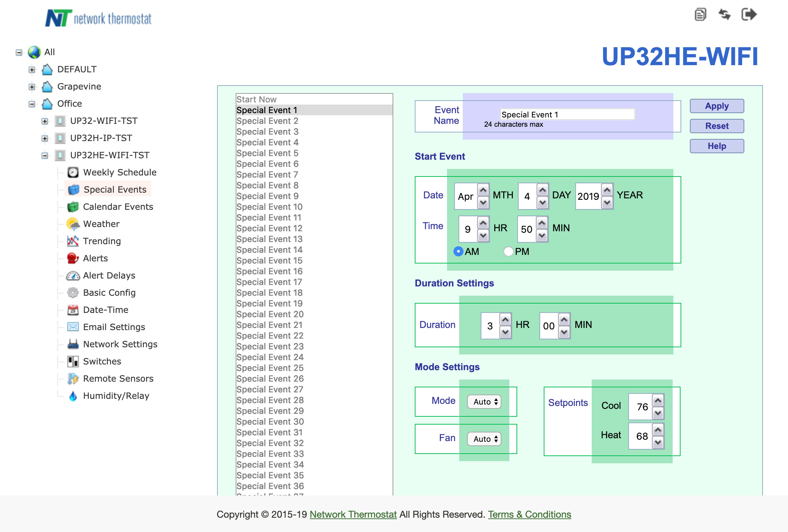The image size is (788, 532).
Task: Open Weekly Schedule clock icon
Action: tap(73, 173)
